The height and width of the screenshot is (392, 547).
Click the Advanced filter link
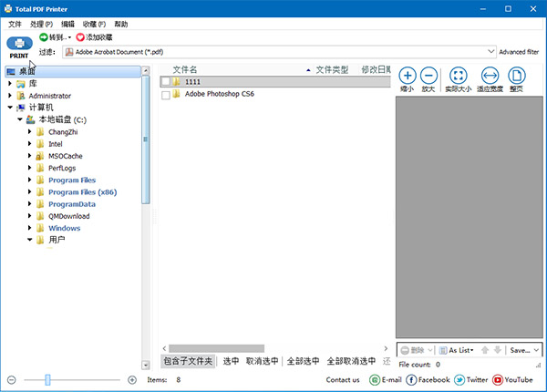(x=519, y=52)
